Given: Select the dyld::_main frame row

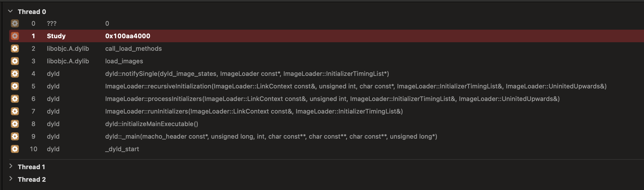Looking at the screenshot, I should 326,136.
